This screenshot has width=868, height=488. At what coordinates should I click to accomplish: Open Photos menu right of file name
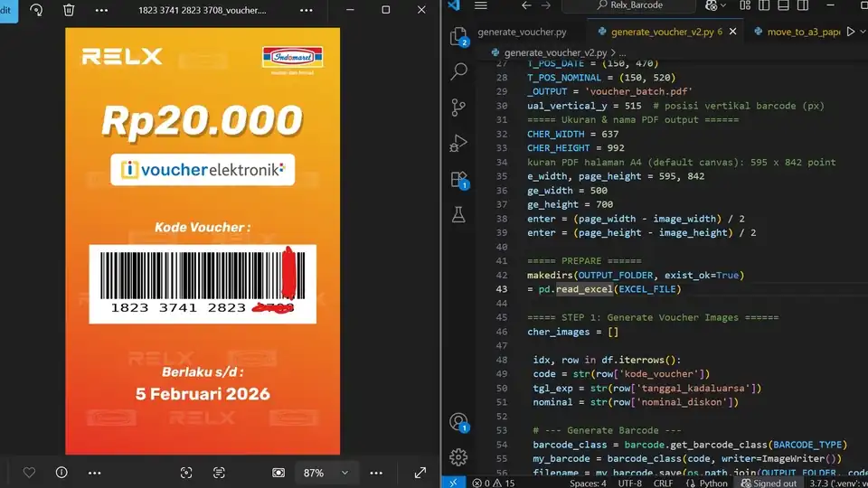[307, 10]
